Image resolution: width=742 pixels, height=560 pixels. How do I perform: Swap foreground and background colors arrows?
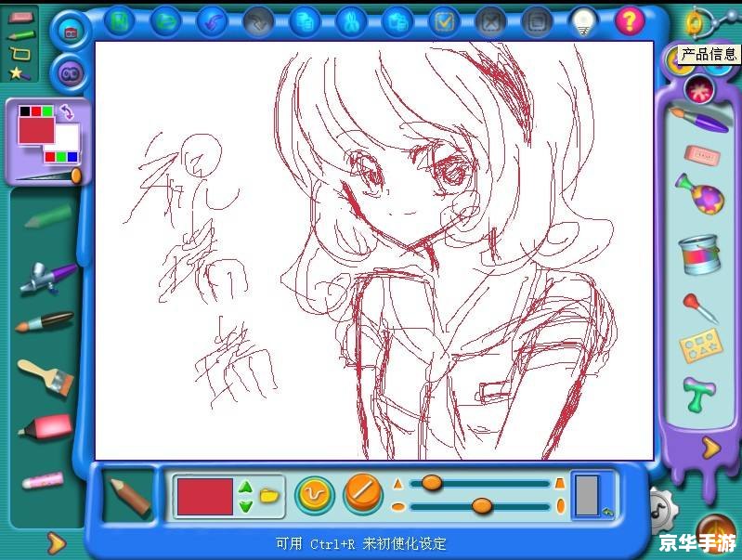point(67,112)
